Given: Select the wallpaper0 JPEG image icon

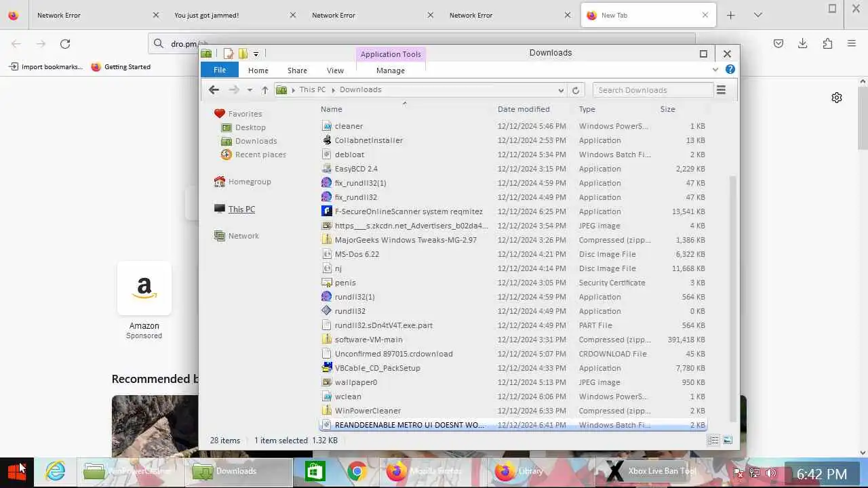Looking at the screenshot, I should tap(328, 382).
